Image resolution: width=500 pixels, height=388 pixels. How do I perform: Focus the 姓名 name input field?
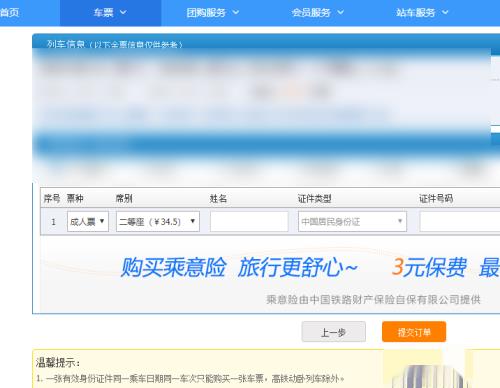(249, 221)
